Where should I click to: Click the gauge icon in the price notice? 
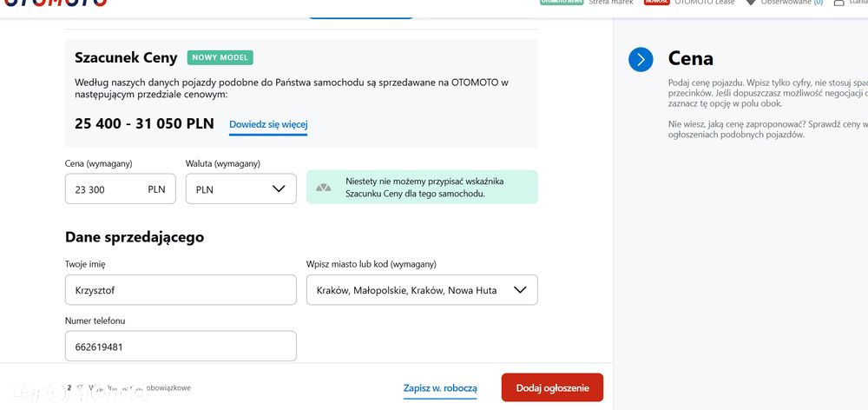[x=323, y=188]
